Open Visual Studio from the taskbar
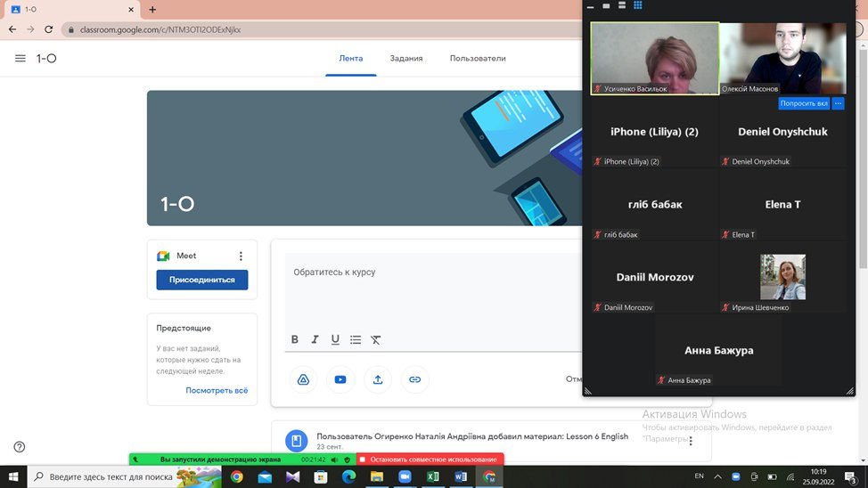 pyautogui.click(x=293, y=476)
